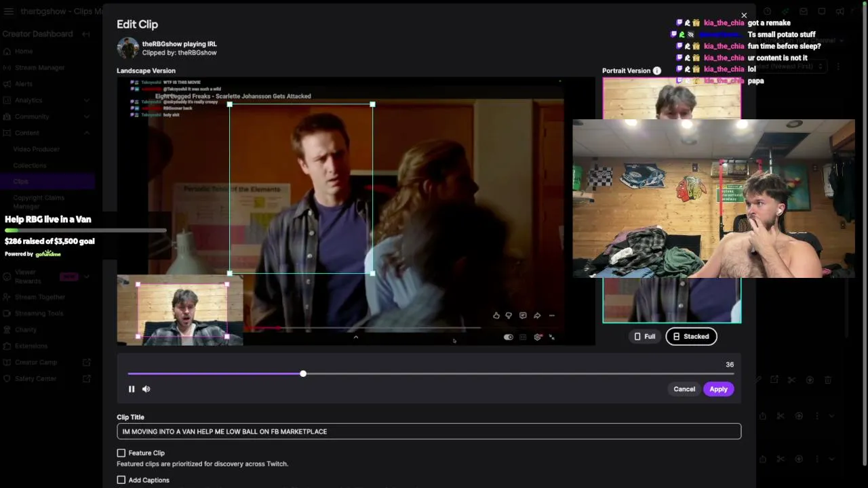The image size is (868, 488).
Task: Toggle the autoplay switch in the video player
Action: 508,337
